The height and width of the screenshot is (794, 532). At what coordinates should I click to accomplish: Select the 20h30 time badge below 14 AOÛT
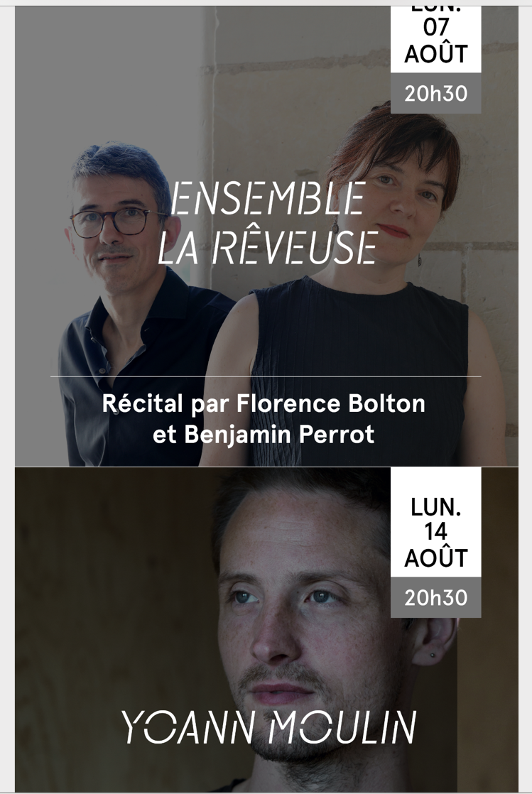pyautogui.click(x=435, y=597)
